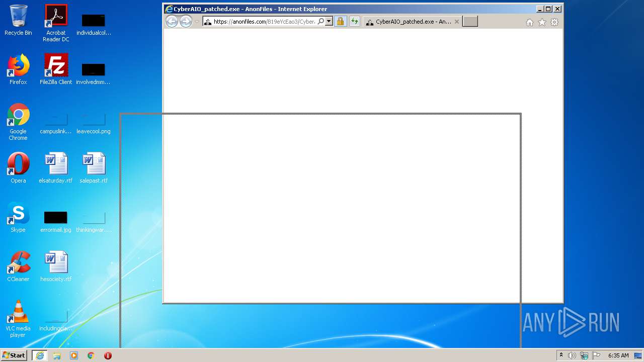Open the recent pages dropdown arrow

click(x=197, y=22)
